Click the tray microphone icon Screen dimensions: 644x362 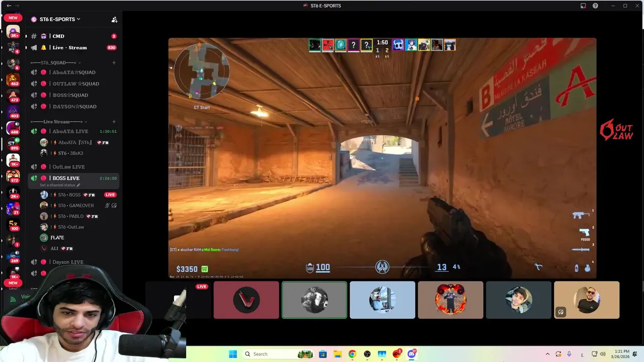coord(569,354)
